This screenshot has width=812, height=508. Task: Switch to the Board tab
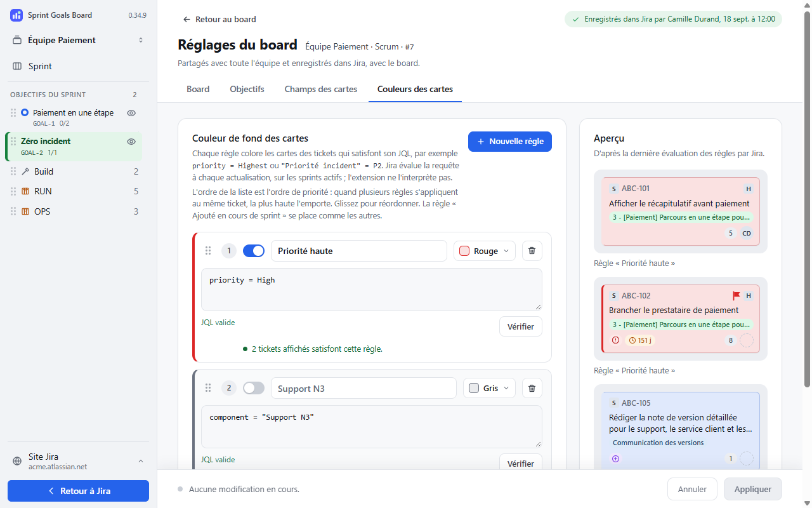coord(198,89)
